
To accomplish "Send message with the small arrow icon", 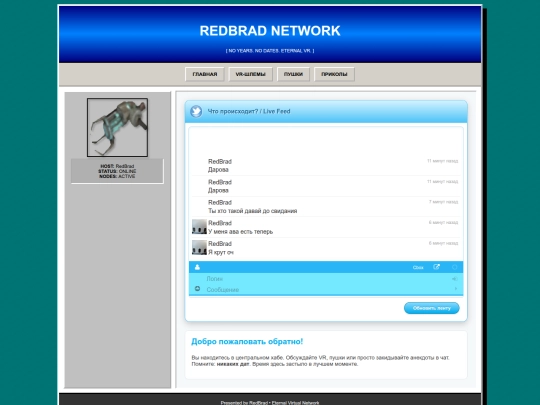I will coord(456,289).
